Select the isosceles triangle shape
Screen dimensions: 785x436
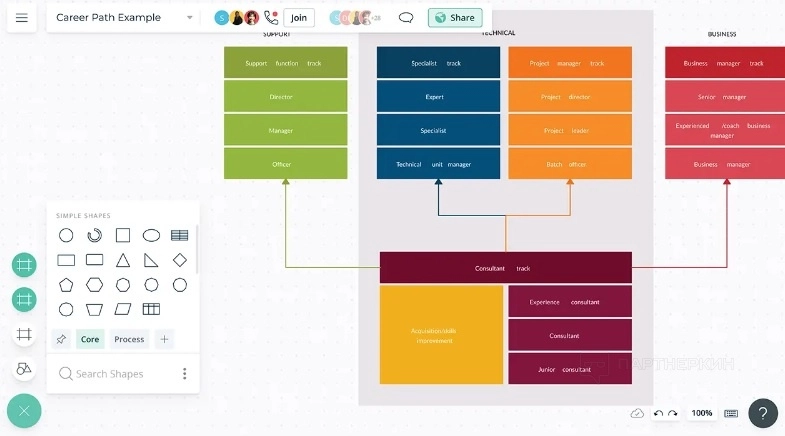(x=123, y=260)
